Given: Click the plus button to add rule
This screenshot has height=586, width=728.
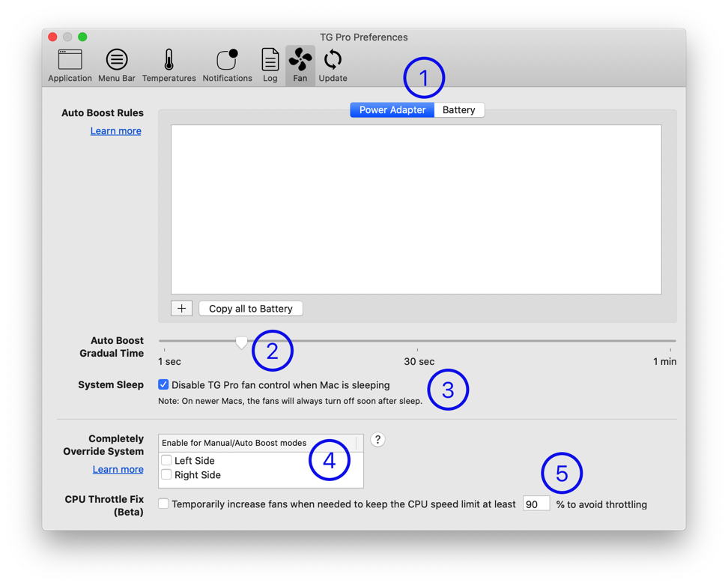Looking at the screenshot, I should point(181,309).
